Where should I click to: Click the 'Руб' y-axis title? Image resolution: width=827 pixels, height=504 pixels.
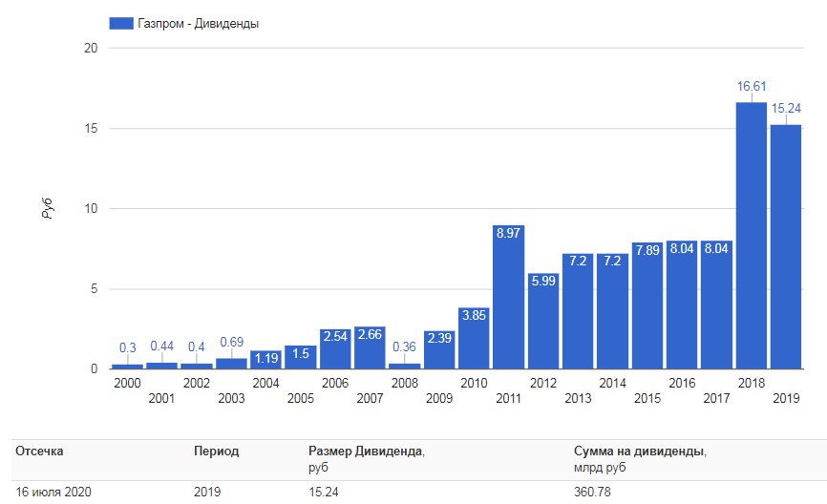click(47, 208)
